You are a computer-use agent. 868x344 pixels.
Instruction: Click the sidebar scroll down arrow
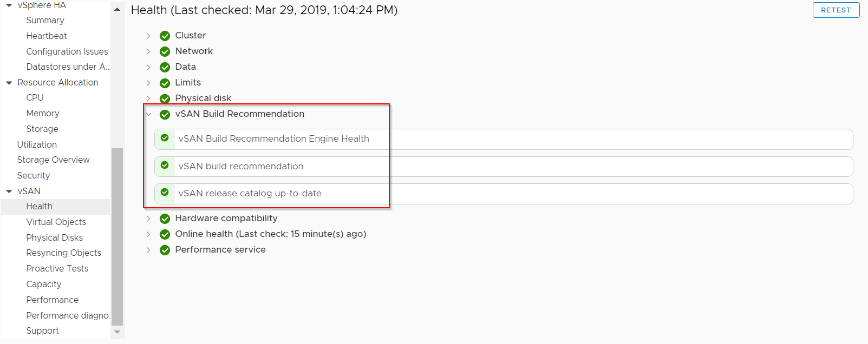(117, 332)
